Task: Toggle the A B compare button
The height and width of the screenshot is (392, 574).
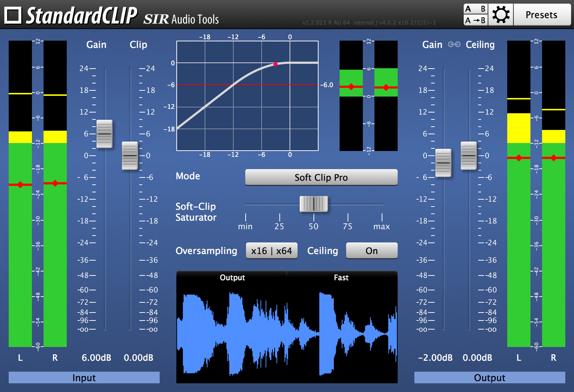Action: [476, 9]
